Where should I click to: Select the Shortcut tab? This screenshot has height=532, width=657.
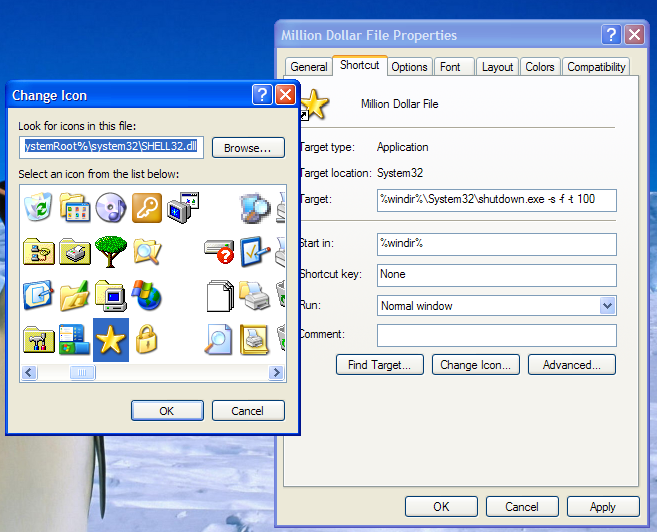pos(360,65)
